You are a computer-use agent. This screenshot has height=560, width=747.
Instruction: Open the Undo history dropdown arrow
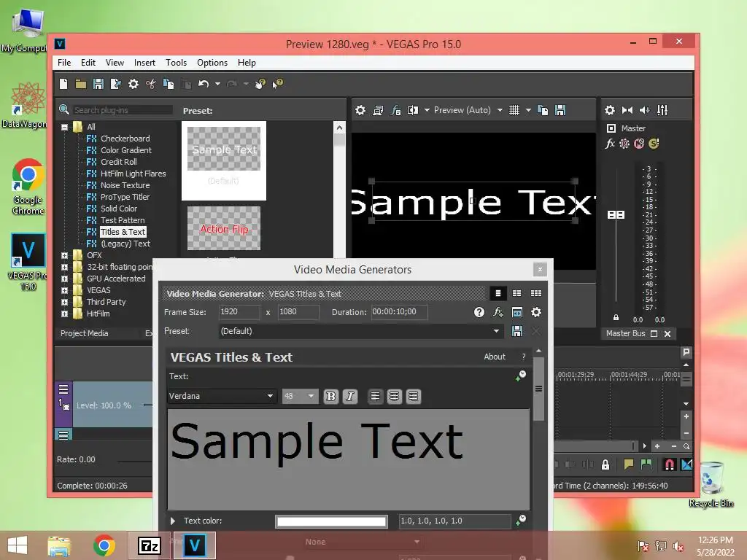(x=217, y=85)
